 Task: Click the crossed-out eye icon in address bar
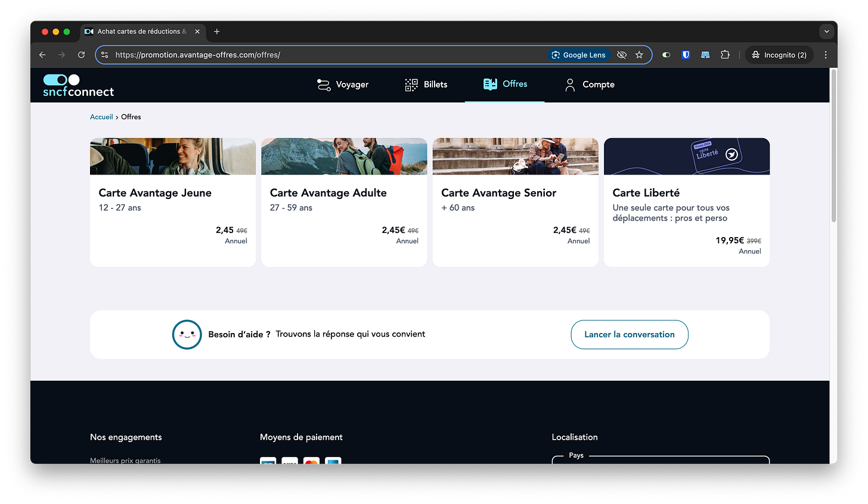622,55
